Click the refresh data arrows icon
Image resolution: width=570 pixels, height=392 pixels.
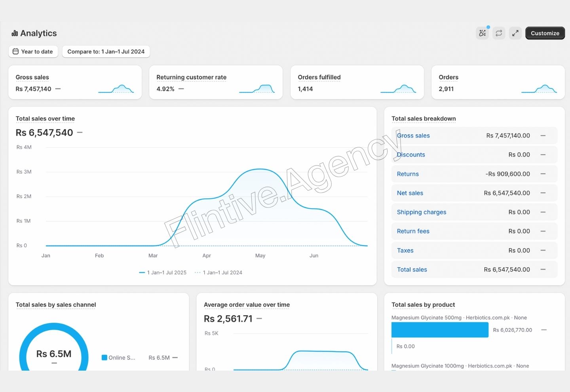click(499, 33)
